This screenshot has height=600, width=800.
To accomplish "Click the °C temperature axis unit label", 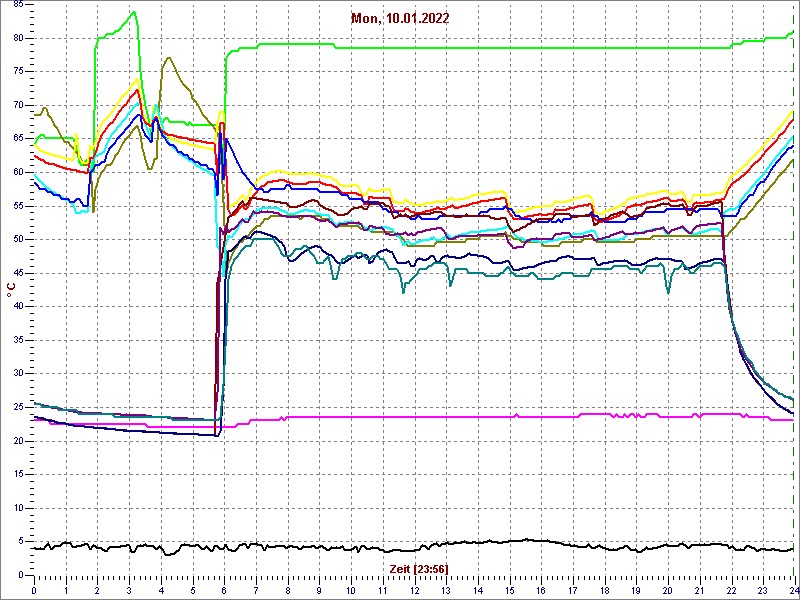I will click(x=11, y=290).
